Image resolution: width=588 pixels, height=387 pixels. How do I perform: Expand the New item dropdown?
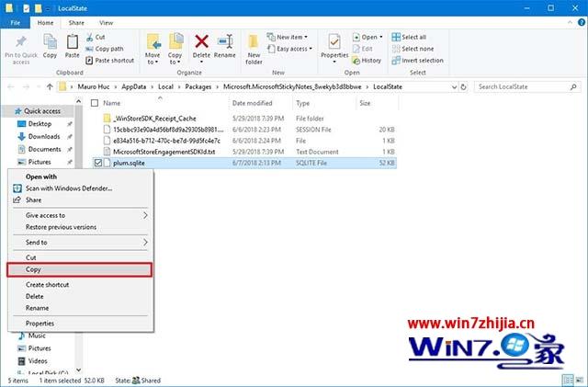(x=306, y=37)
